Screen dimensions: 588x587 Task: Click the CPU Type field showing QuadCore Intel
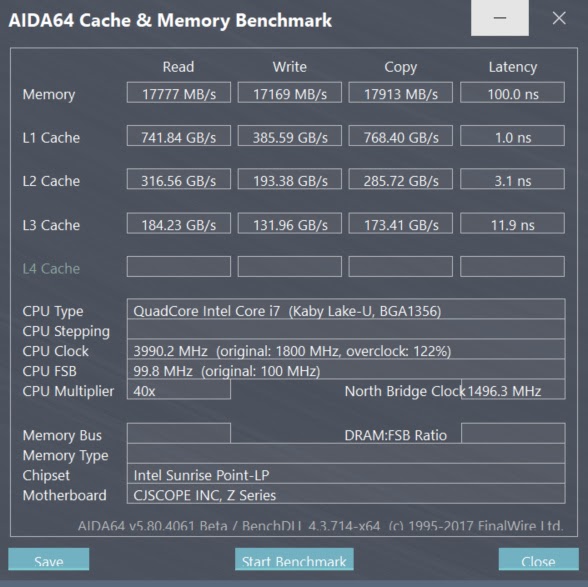pos(346,309)
